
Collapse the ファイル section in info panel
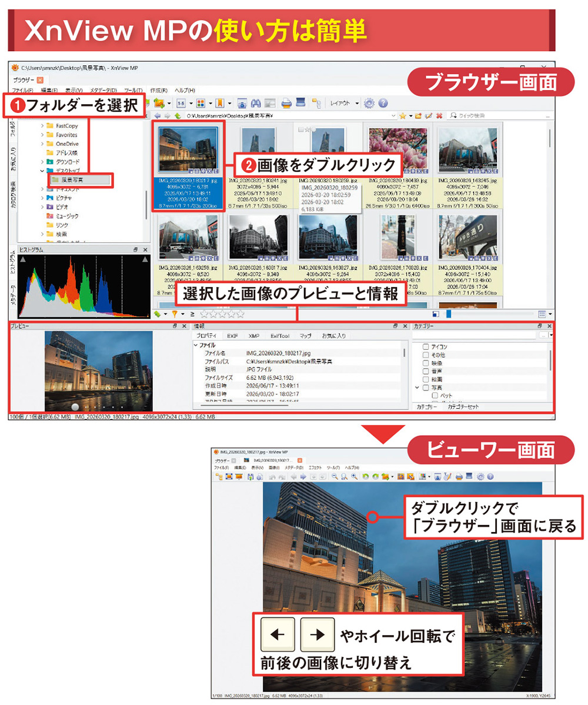pyautogui.click(x=196, y=345)
